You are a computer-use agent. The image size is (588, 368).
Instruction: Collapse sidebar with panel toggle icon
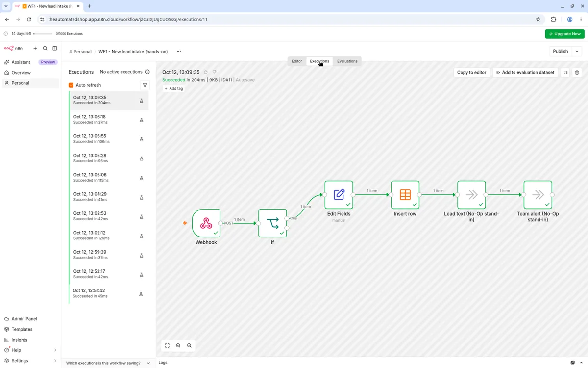[55, 48]
